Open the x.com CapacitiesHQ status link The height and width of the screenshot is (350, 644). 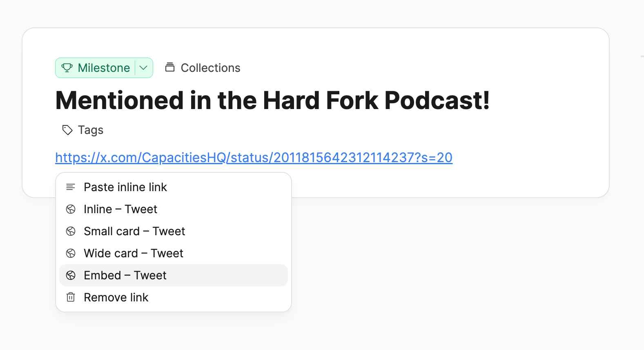[254, 158]
